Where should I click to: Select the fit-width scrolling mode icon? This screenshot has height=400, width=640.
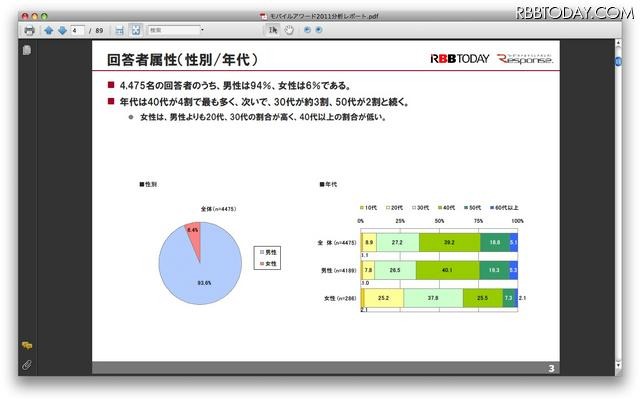click(120, 30)
